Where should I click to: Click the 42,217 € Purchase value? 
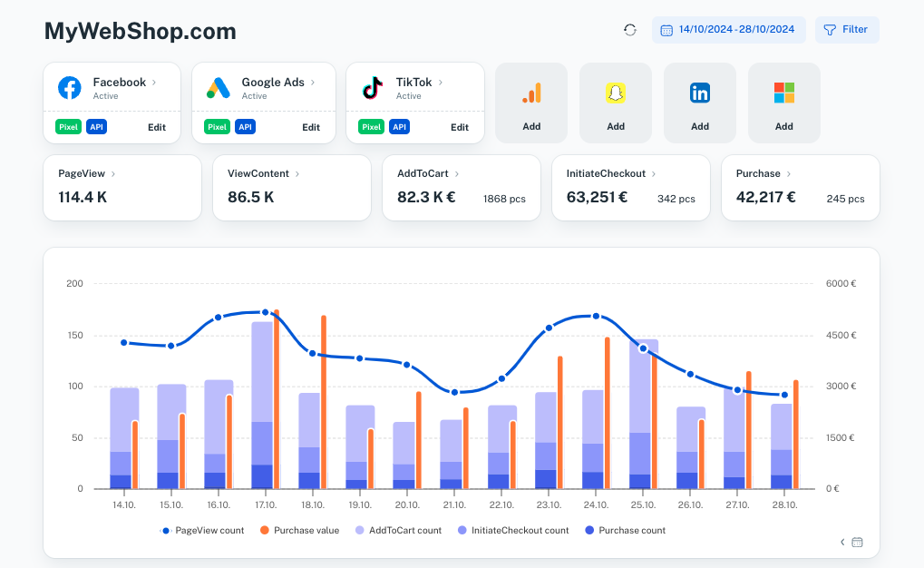(766, 197)
